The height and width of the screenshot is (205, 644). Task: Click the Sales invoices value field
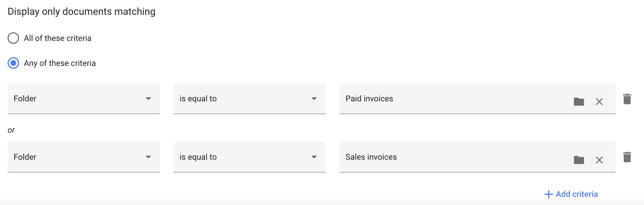coord(456,157)
